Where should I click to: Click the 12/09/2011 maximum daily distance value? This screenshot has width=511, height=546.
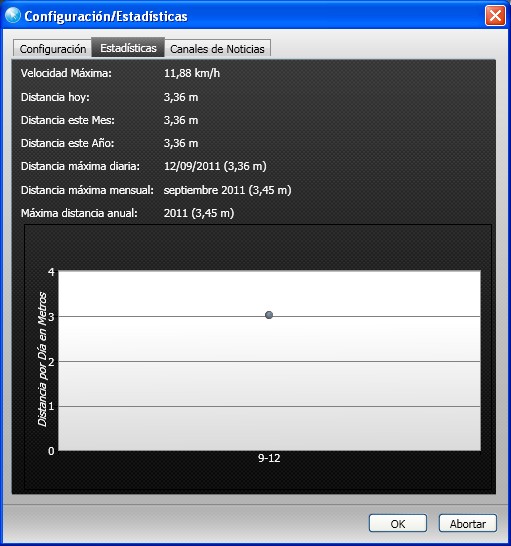click(x=215, y=166)
